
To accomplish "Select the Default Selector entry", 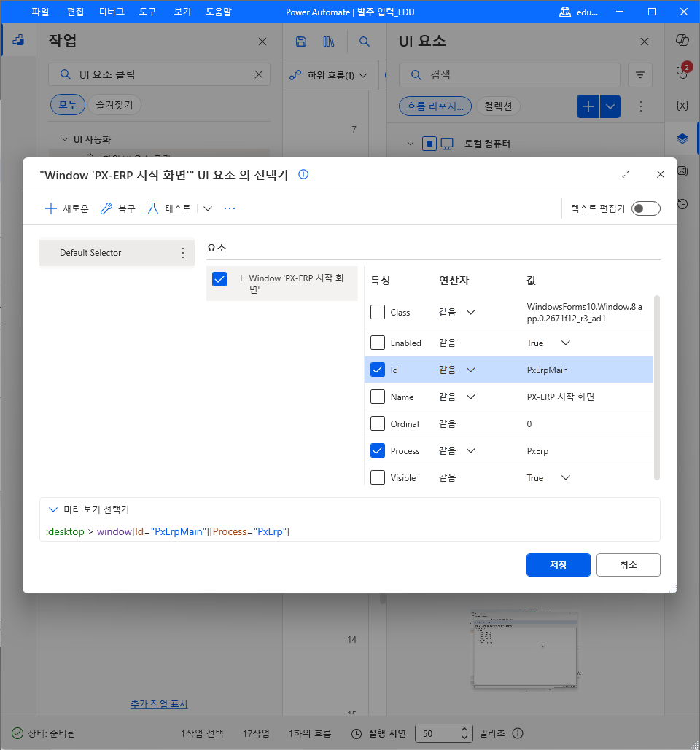I will [117, 253].
